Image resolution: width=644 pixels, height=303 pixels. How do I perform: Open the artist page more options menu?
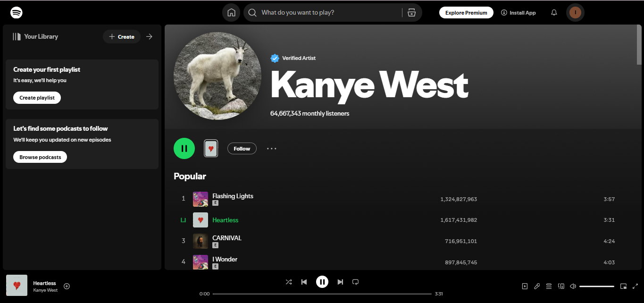pyautogui.click(x=271, y=148)
